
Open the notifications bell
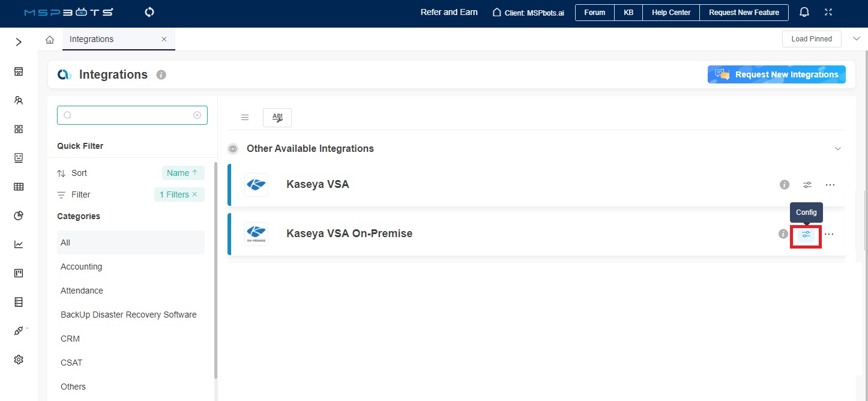[x=804, y=12]
